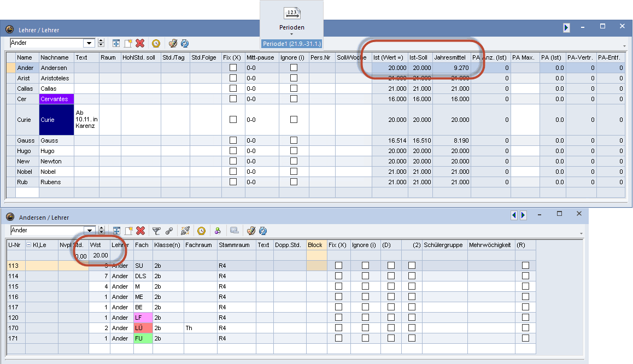Click the colored student figures icon
The image size is (633, 364).
click(218, 231)
